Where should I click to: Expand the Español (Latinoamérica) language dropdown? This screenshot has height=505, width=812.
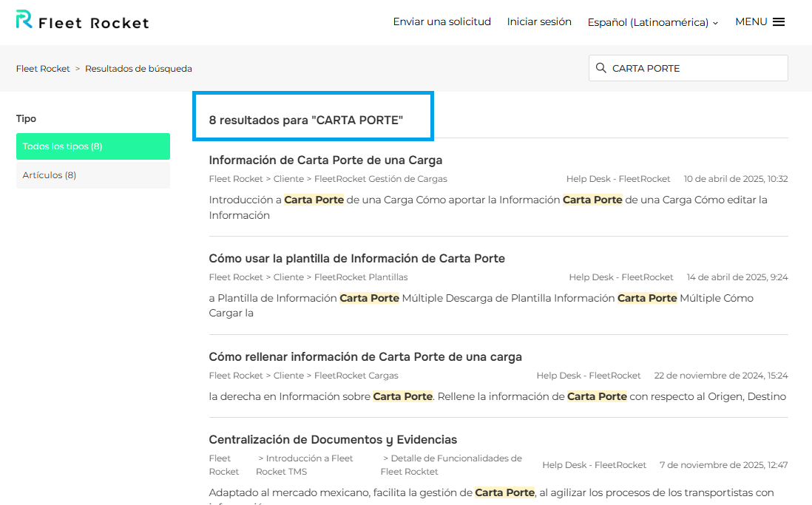click(652, 22)
